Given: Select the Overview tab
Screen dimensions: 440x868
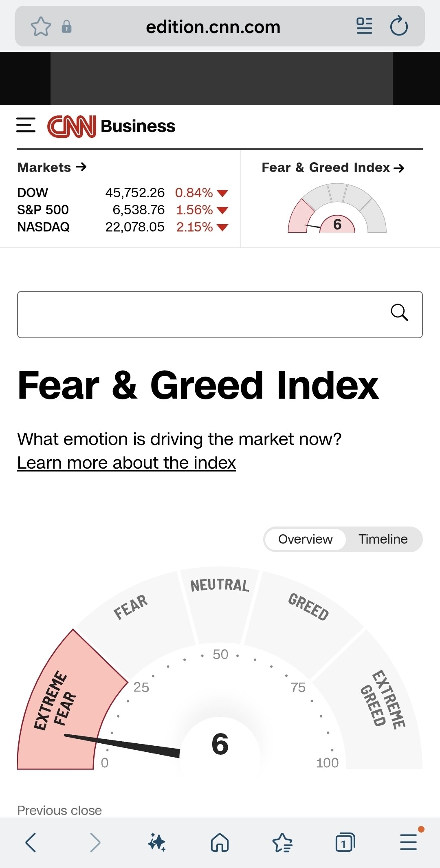Looking at the screenshot, I should pos(305,539).
